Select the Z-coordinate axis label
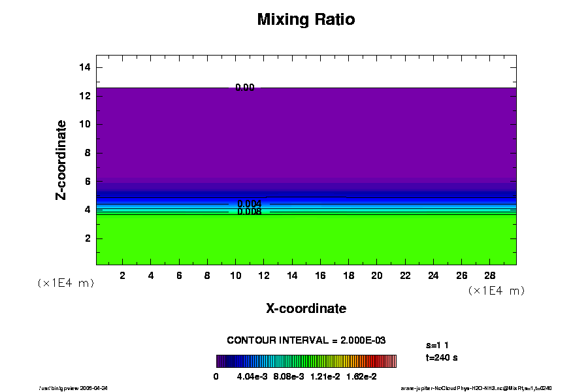 point(61,159)
